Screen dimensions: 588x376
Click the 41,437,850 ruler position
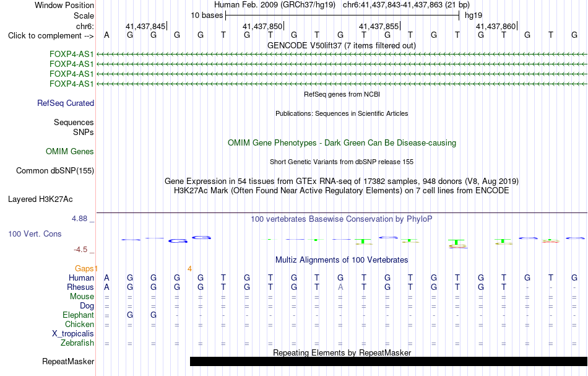tap(262, 26)
